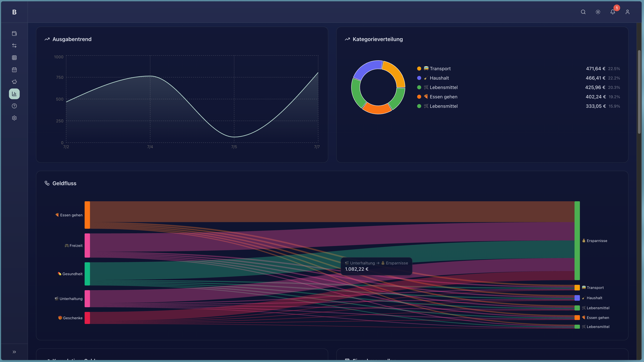
Task: Open search with magnifier icon
Action: point(583,12)
